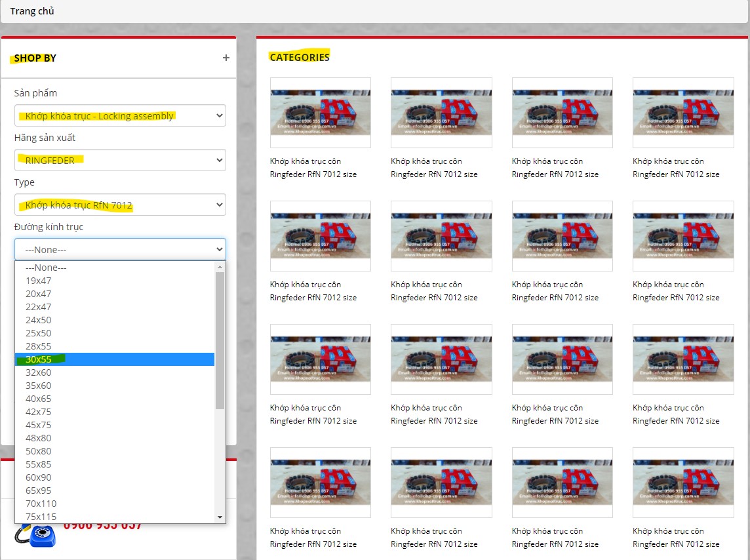
Task: Choose 60x90 in the list
Action: (115, 477)
